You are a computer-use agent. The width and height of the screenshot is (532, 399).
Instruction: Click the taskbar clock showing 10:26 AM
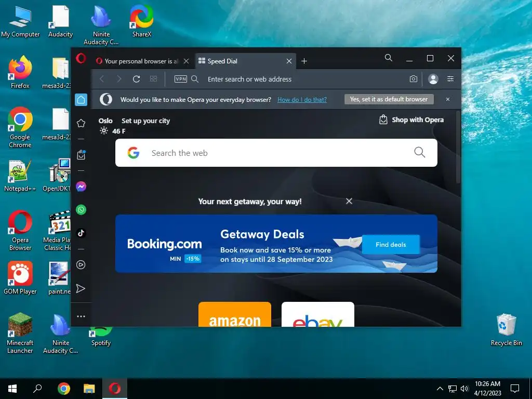[487, 389]
